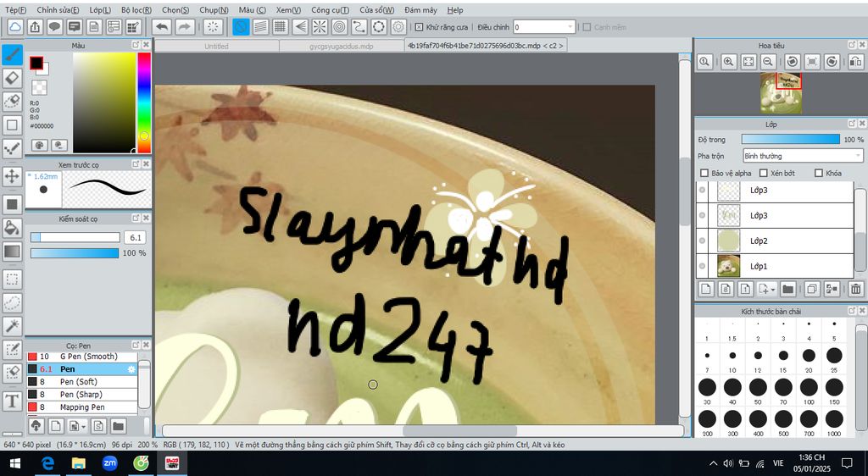Select the Lasso selection tool
The width and height of the screenshot is (868, 476).
(12, 302)
